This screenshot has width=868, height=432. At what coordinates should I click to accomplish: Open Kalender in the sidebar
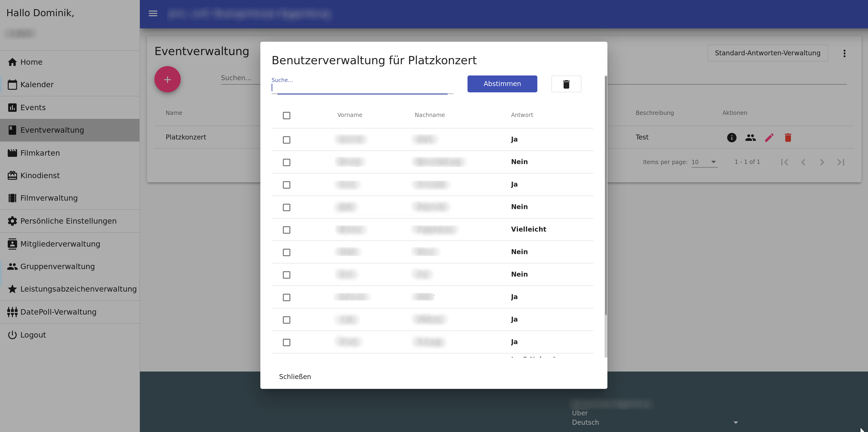click(70, 85)
